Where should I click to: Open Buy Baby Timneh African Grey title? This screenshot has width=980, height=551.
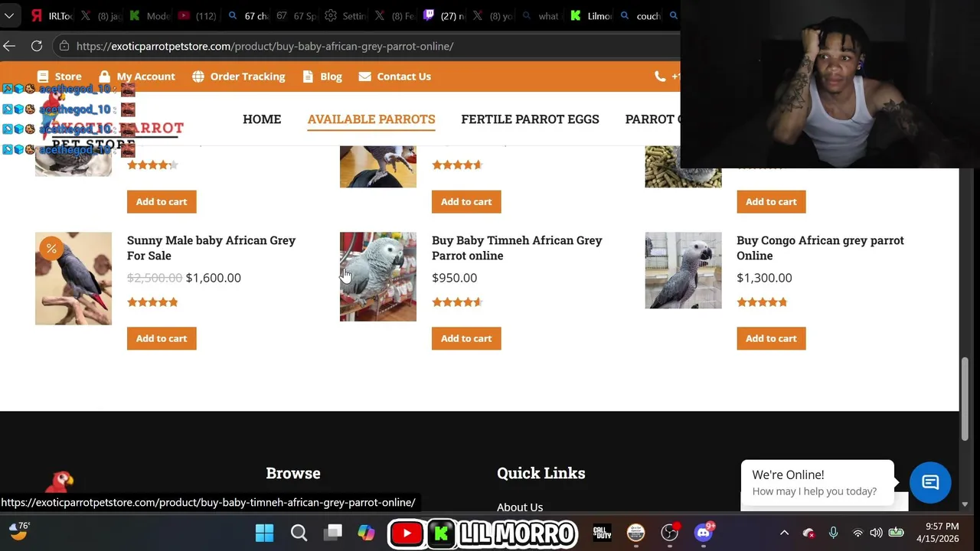pyautogui.click(x=517, y=248)
